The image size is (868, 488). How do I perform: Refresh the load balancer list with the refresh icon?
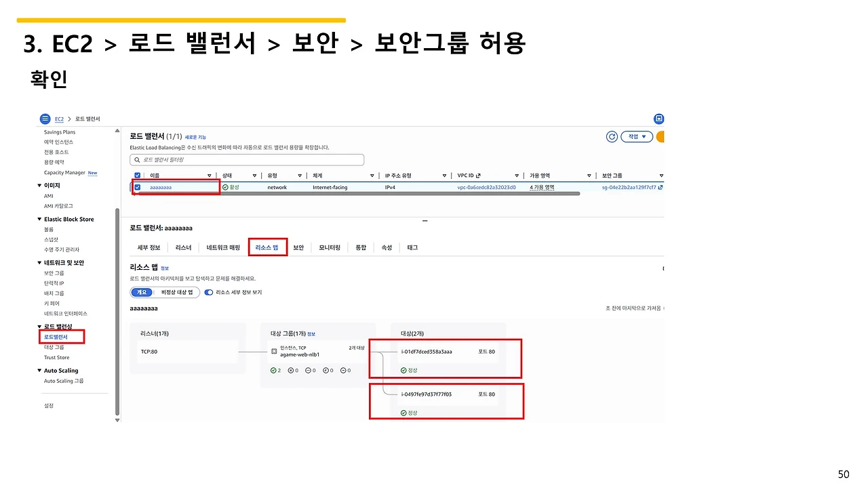[x=612, y=136]
